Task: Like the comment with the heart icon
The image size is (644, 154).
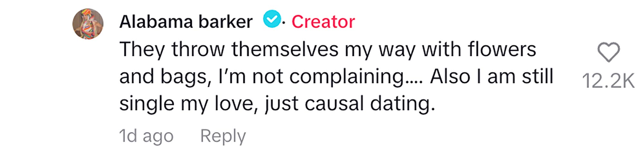Action: click(x=608, y=52)
